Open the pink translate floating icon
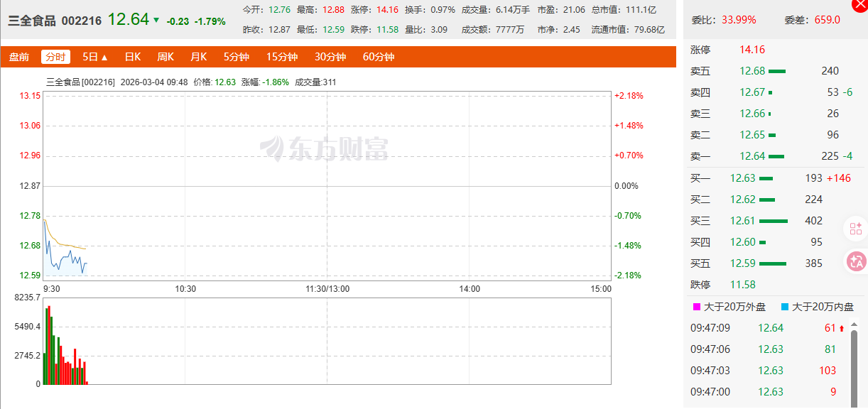Image resolution: width=868 pixels, height=409 pixels. [856, 261]
